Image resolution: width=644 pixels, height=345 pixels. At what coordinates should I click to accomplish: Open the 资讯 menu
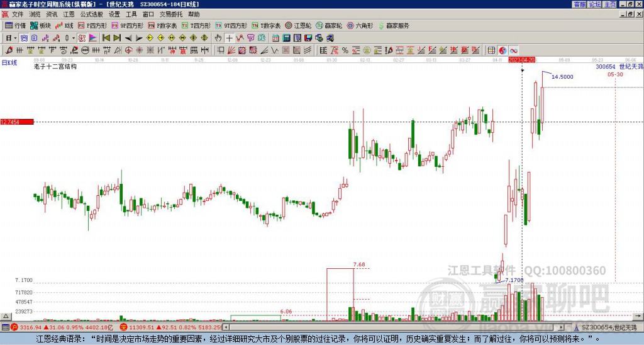(52, 14)
